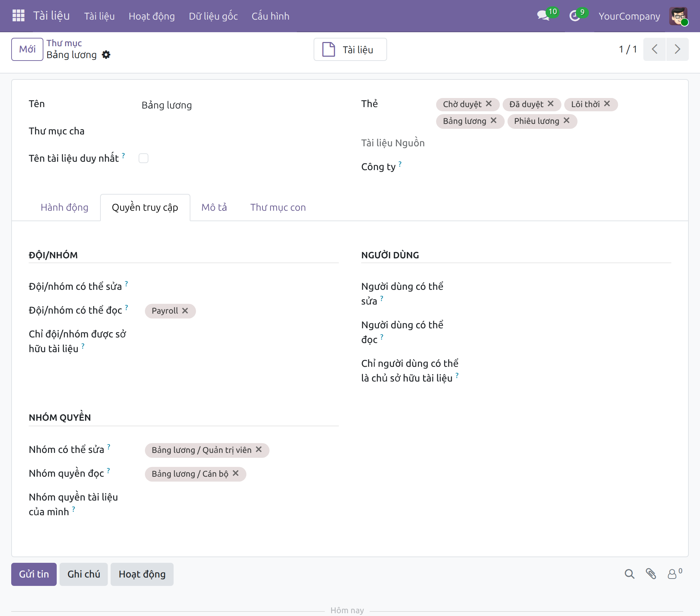Search messages with the magnifier icon in the chatter

pos(629,574)
